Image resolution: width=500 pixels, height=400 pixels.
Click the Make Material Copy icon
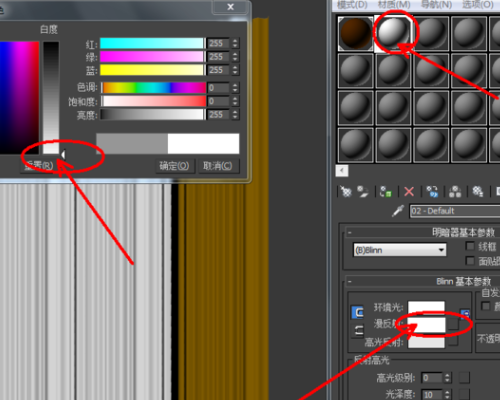(x=432, y=192)
